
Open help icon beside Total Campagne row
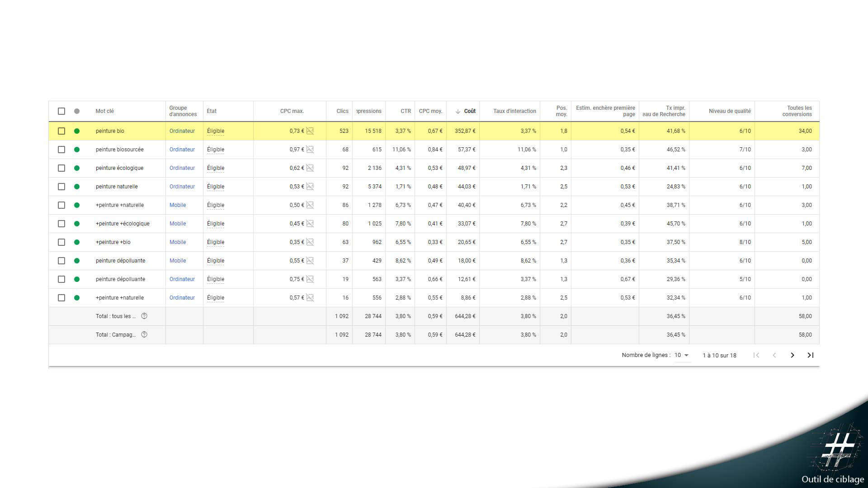click(144, 335)
